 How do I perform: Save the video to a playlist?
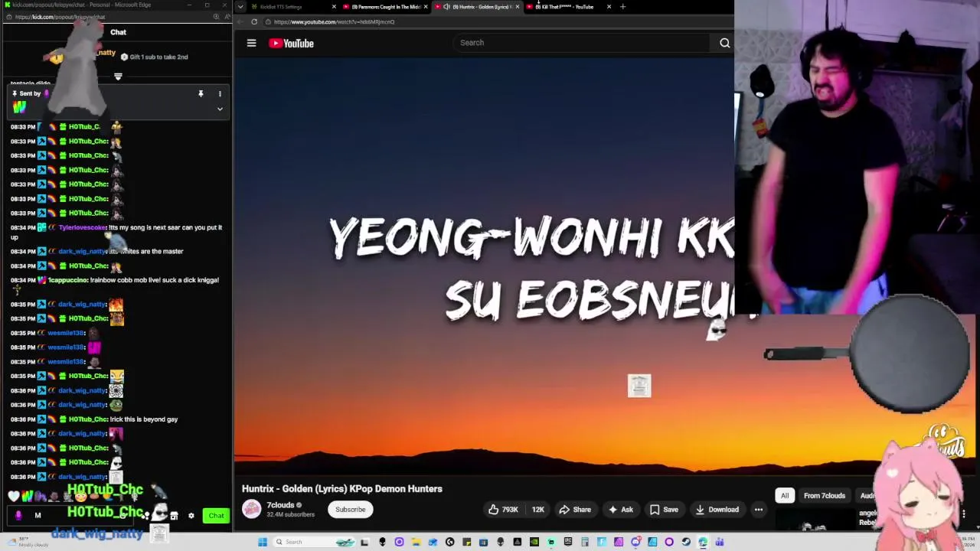click(664, 510)
